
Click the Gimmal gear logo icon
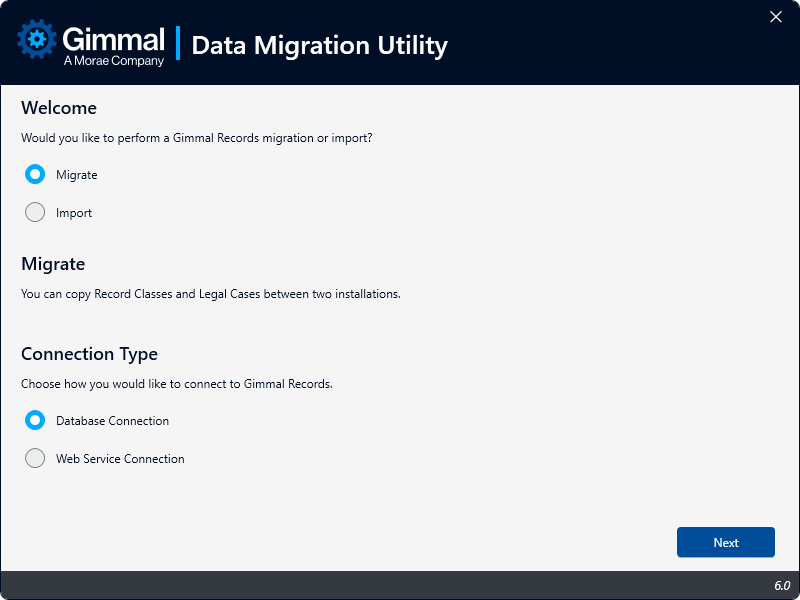point(38,40)
